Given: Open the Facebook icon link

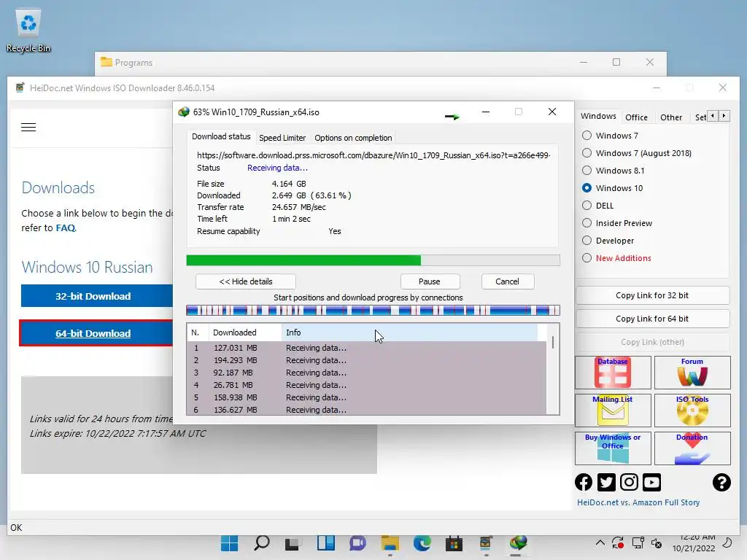Looking at the screenshot, I should (584, 483).
